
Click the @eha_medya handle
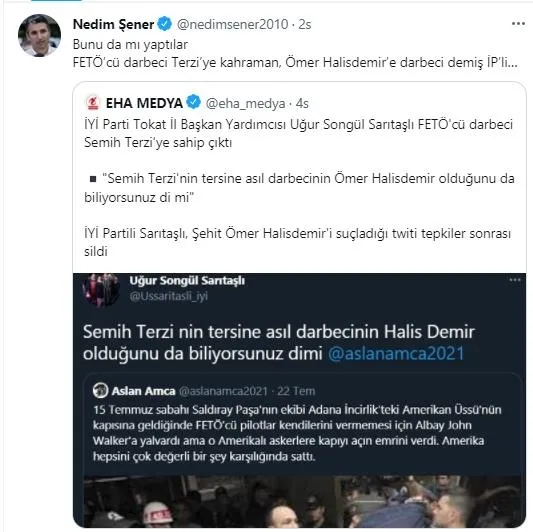pos(245,103)
